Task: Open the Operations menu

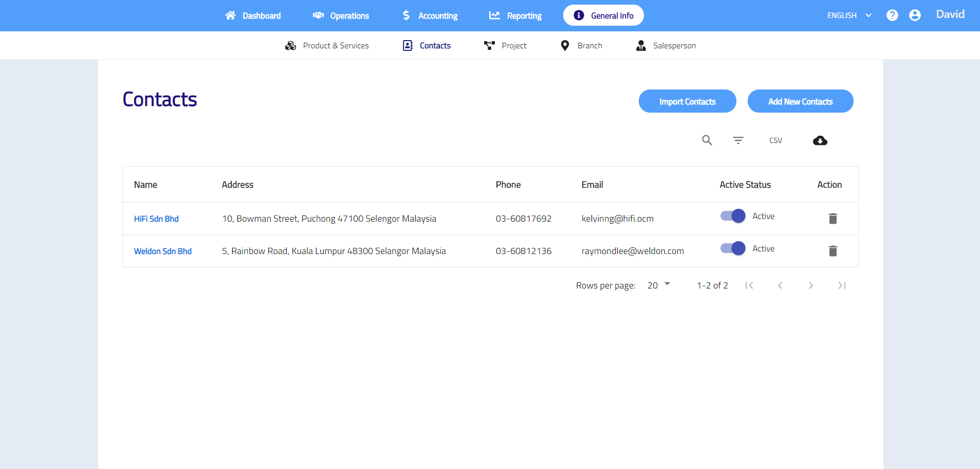Action: 341,15
